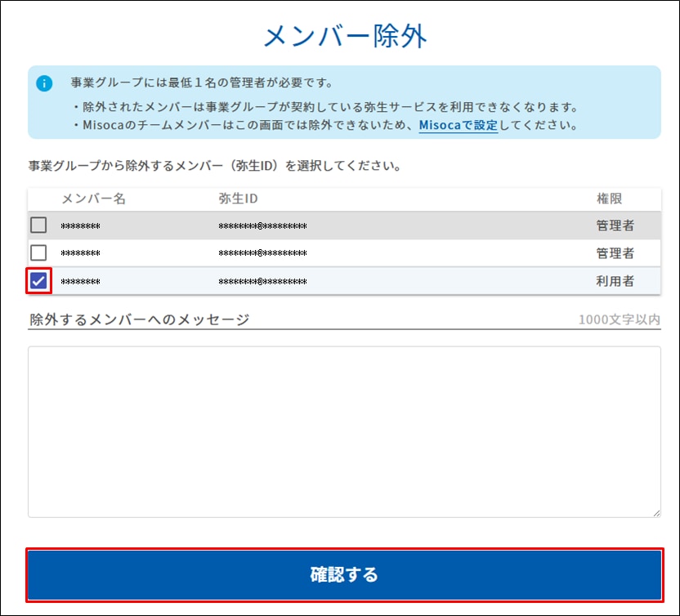This screenshot has height=616, width=680.
Task: Click the 1000文字以内 character limit text
Action: pos(619,319)
